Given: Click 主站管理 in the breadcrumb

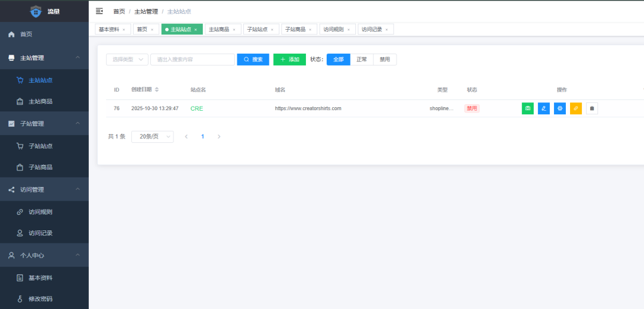Looking at the screenshot, I should coord(146,11).
